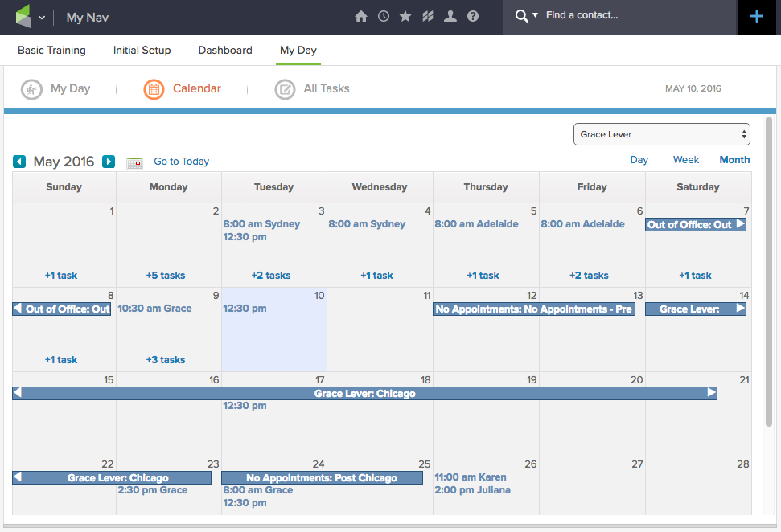Expand the search type dropdown arrow
The width and height of the screenshot is (781, 532).
(x=535, y=16)
